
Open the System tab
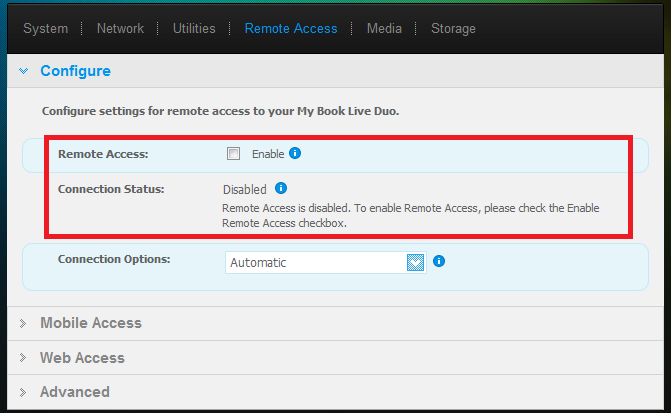click(45, 28)
